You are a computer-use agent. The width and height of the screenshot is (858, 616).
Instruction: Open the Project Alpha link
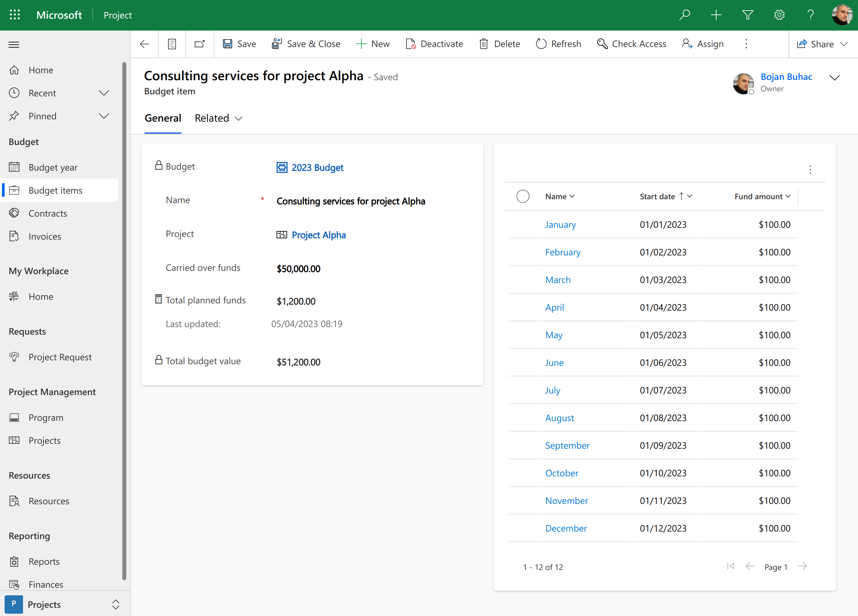click(x=319, y=235)
